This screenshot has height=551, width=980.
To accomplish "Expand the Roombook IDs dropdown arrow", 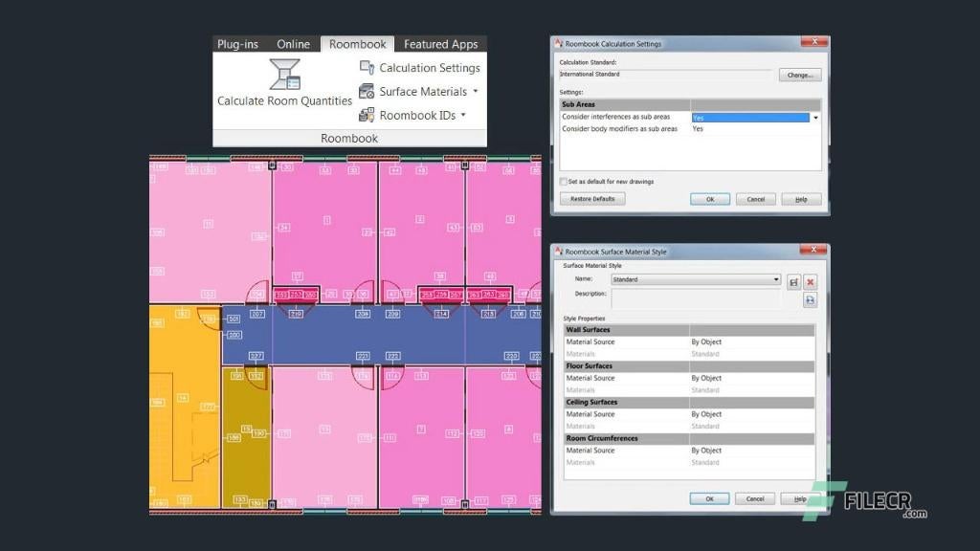I will click(x=463, y=116).
